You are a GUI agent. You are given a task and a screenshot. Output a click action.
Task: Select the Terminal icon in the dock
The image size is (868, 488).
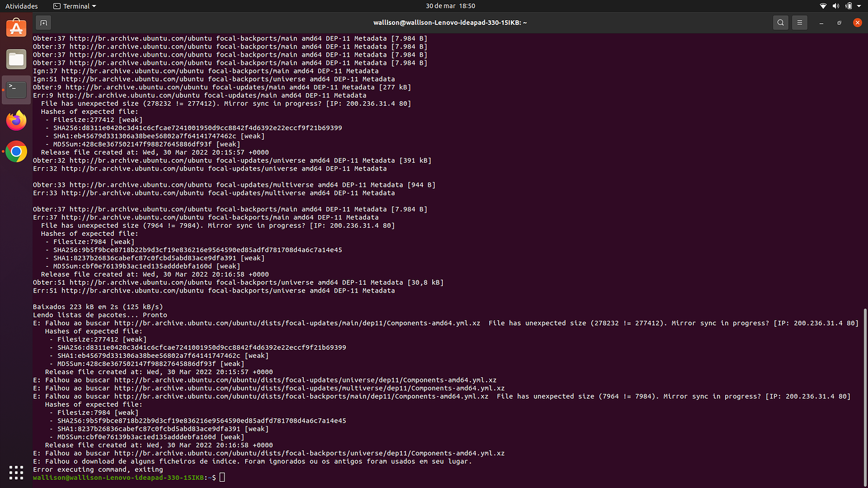(16, 90)
